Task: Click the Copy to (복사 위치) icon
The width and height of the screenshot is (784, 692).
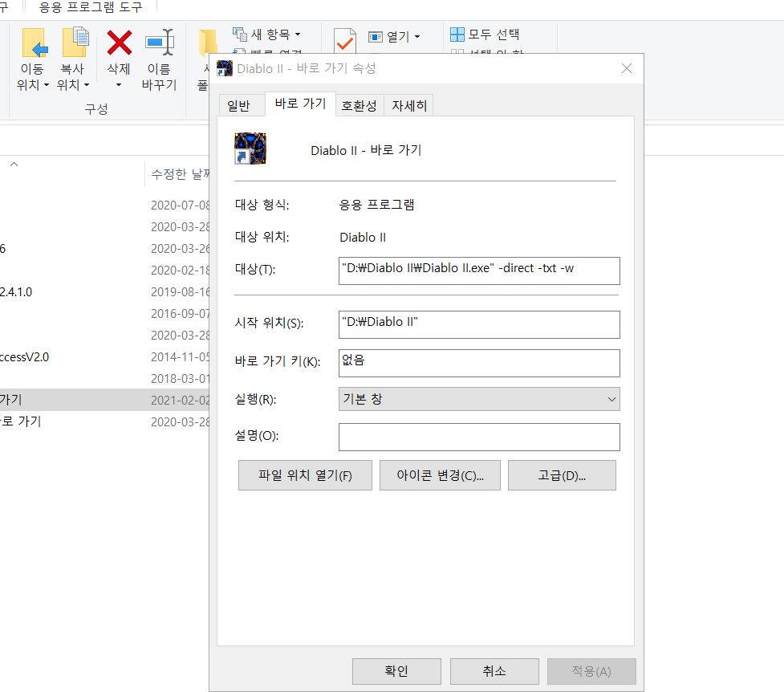Action: [75, 43]
